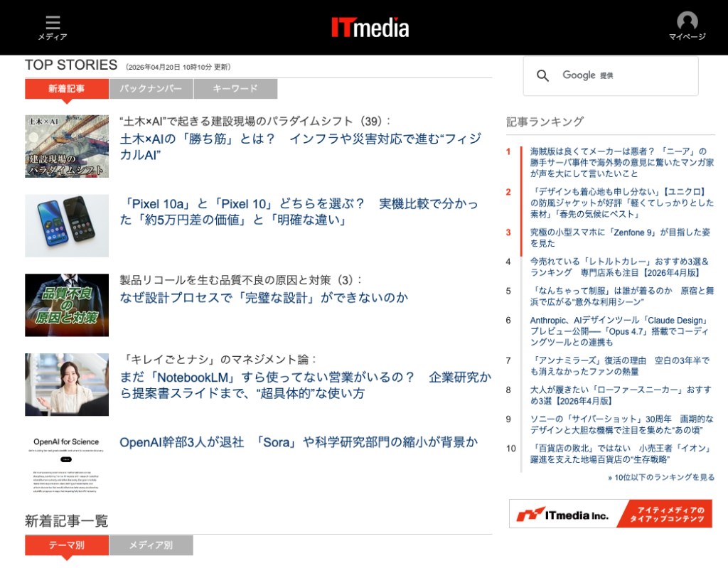Open the 土木×AI article thumbnail
Screen dimensions: 728x568
[x=67, y=146]
